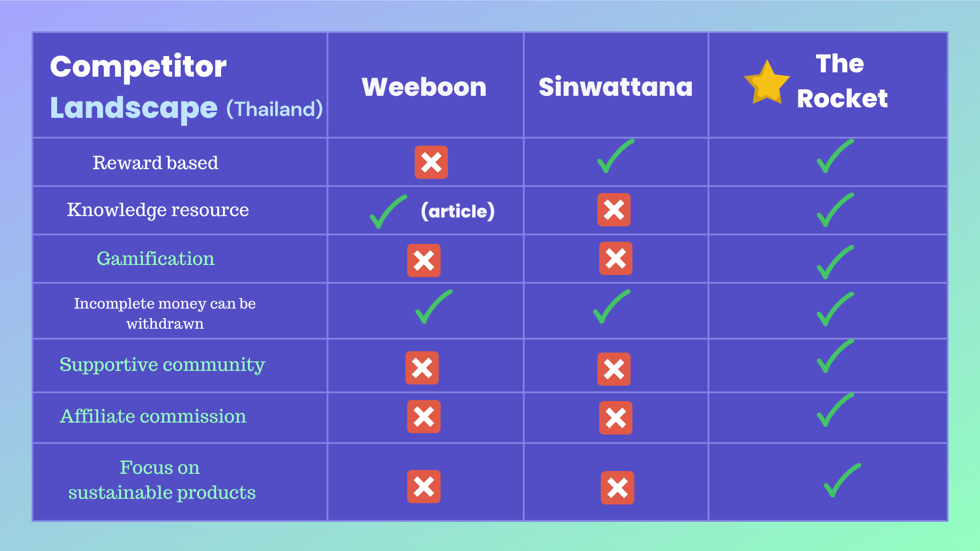Click Weeboon's red X for Supportive community

422,368
